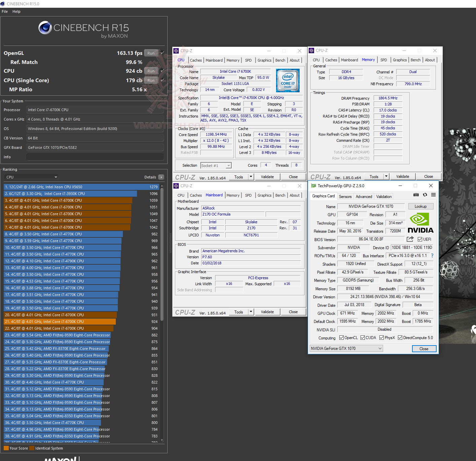
Task: Click the BIOS version "86.04.1E.00.8F" field in GPU-Z
Action: click(371, 239)
